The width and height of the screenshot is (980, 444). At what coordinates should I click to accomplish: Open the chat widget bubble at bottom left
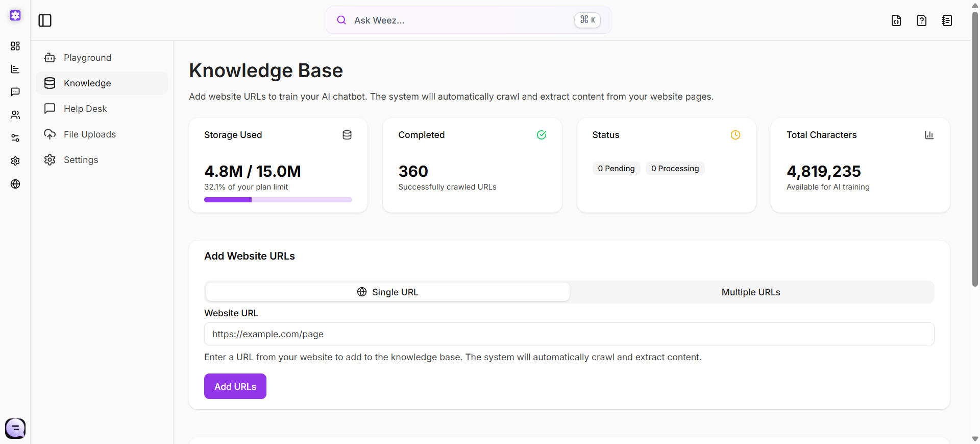tap(15, 428)
